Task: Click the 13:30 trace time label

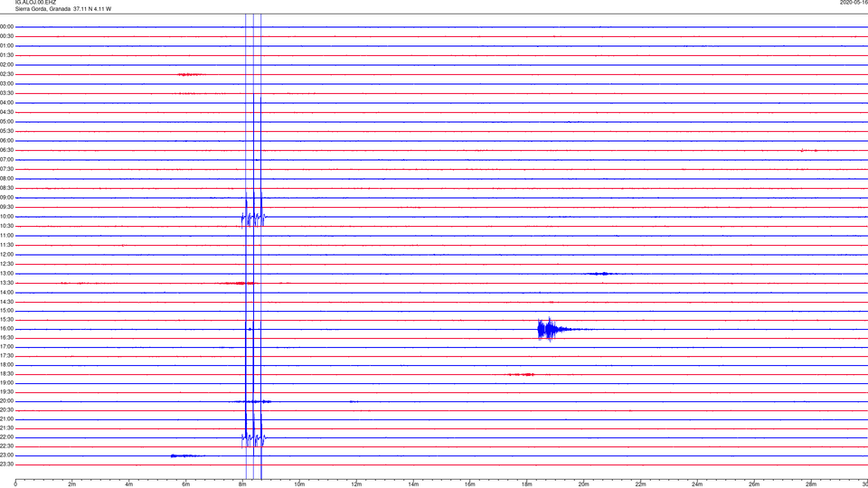Action: pyautogui.click(x=6, y=283)
